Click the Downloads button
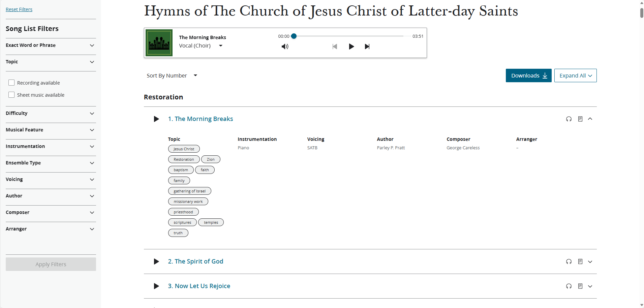This screenshot has width=644, height=308. [528, 75]
